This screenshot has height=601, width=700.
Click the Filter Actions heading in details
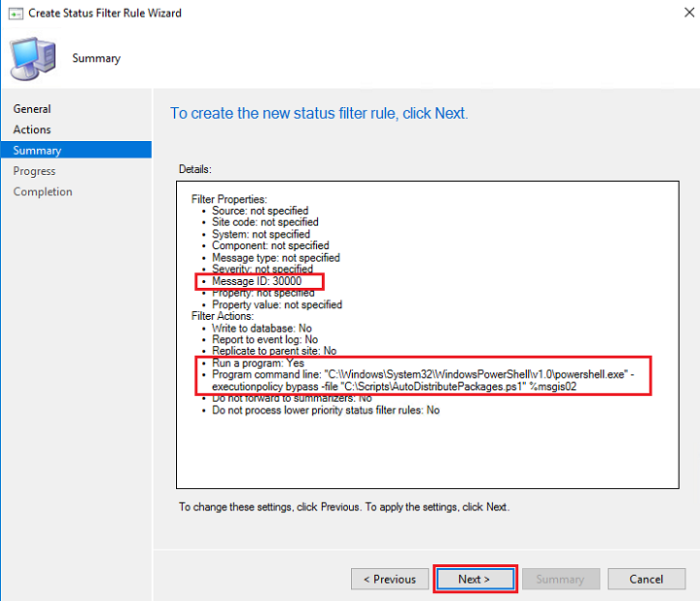[223, 316]
